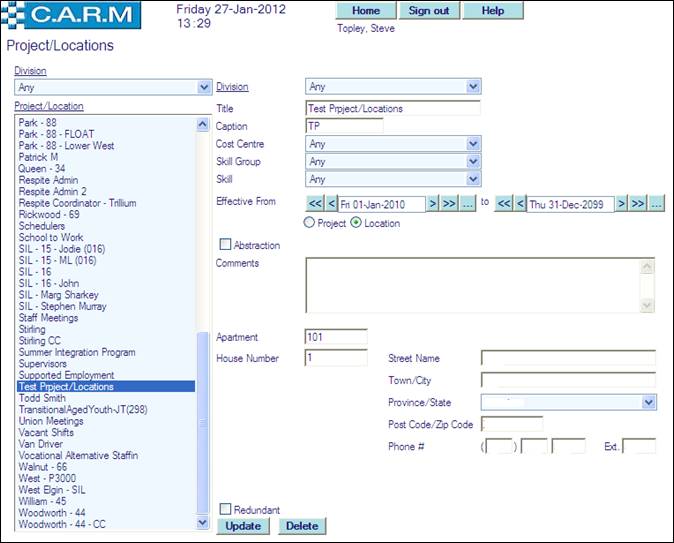This screenshot has height=543, width=674.
Task: Step end date back one day
Action: click(519, 204)
